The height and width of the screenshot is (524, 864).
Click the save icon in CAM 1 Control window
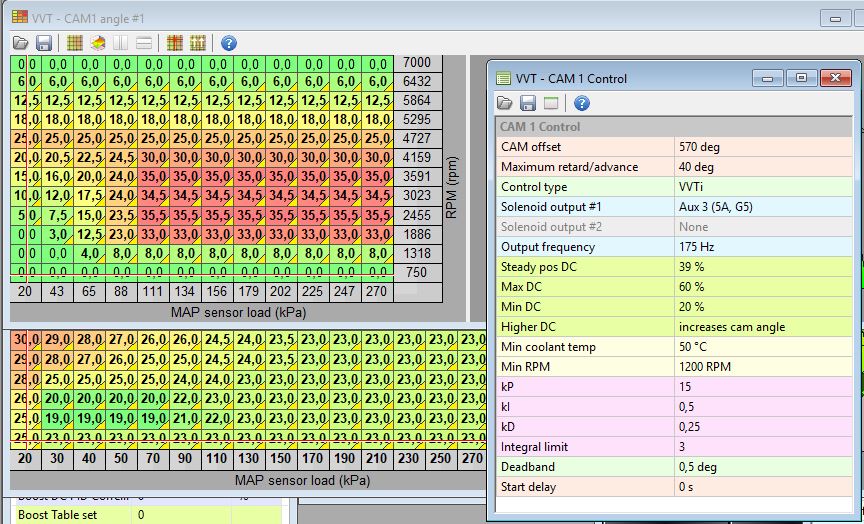pyautogui.click(x=528, y=103)
